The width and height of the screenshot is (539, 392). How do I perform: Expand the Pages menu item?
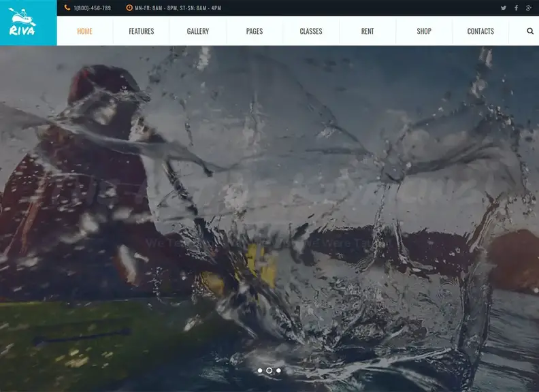[255, 31]
